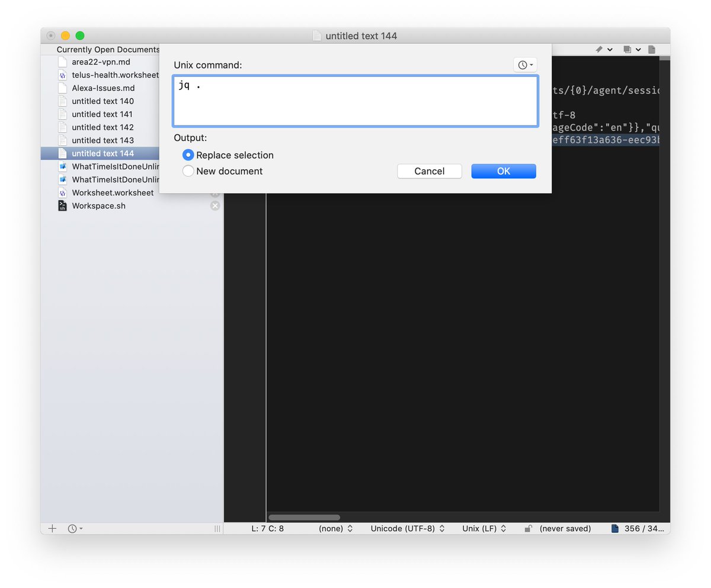Screen dimensions: 711x588
Task: Open Workspace.sh in the sidebar
Action: click(98, 206)
